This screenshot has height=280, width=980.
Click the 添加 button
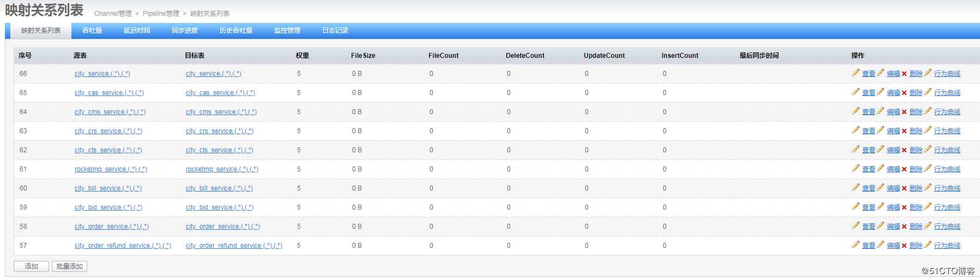31,266
